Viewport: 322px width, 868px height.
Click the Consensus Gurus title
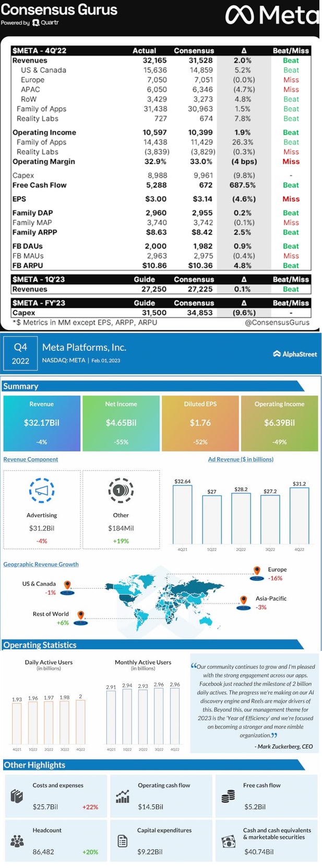[x=59, y=9]
